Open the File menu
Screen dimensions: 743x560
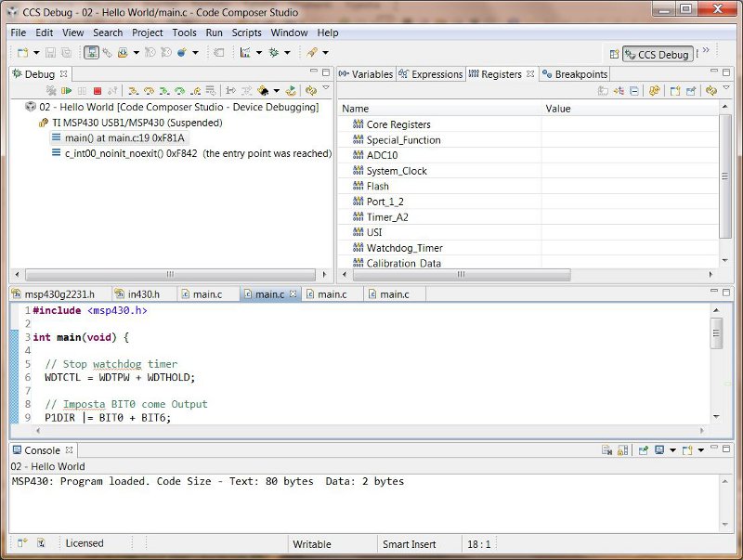(19, 33)
